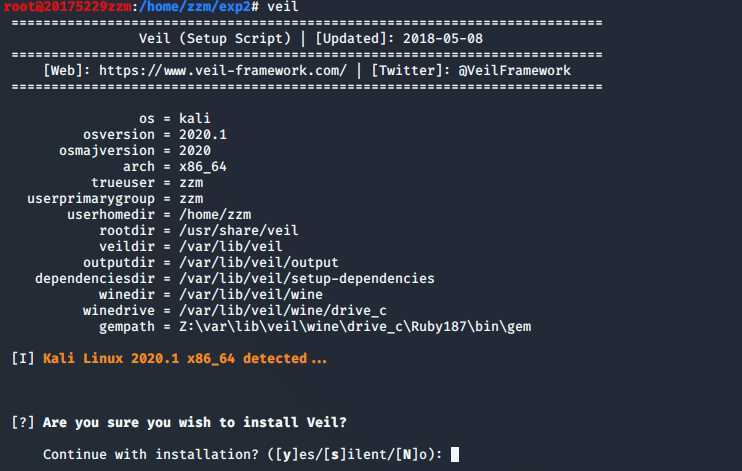Click the Updated date 2018-05-08
Viewport: 742px width, 471px height.
click(442, 39)
